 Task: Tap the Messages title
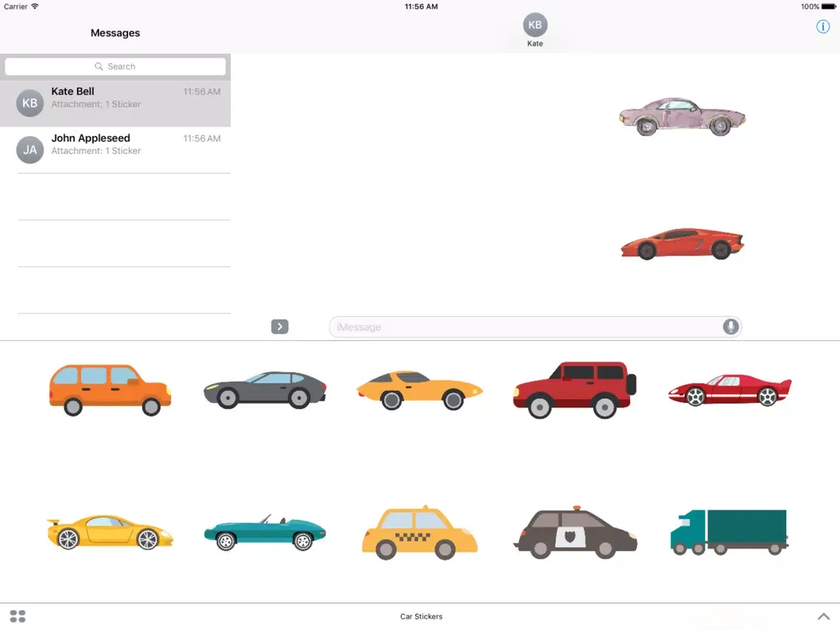[115, 33]
